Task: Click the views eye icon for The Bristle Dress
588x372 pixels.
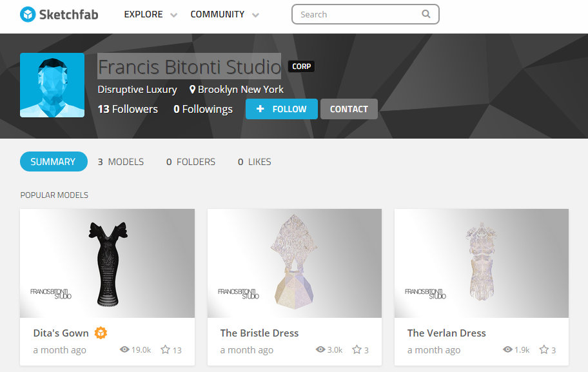Action: coord(320,349)
